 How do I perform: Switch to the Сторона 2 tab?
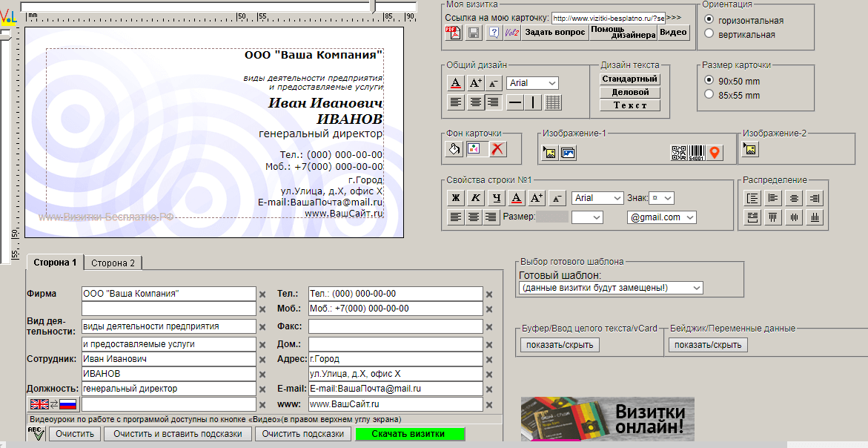tap(113, 263)
